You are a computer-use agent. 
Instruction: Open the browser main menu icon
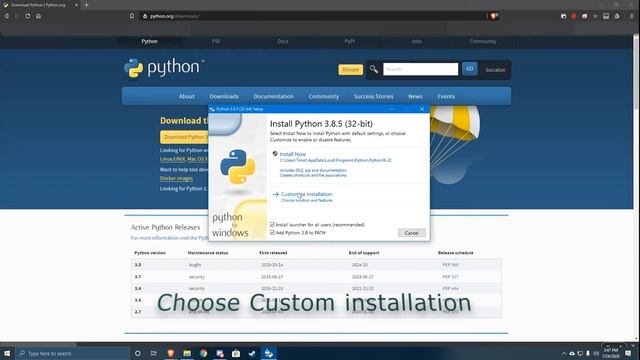click(631, 16)
